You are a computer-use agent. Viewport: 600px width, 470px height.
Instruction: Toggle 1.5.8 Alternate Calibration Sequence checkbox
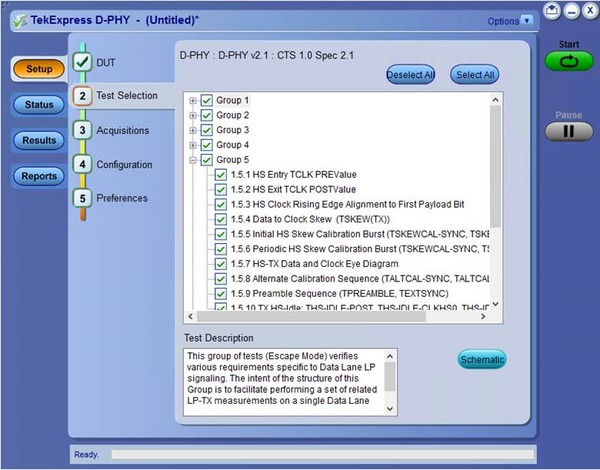[x=220, y=279]
